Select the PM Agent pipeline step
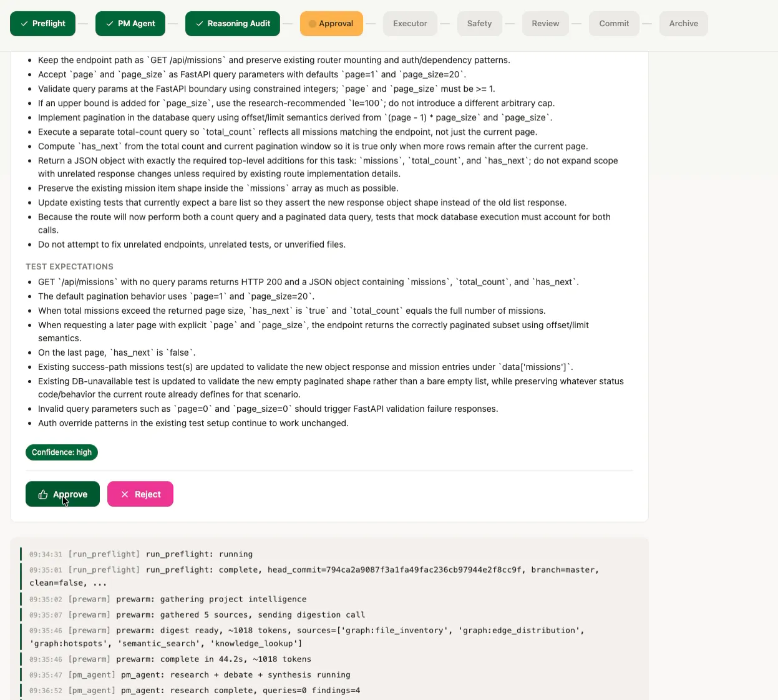 (130, 24)
